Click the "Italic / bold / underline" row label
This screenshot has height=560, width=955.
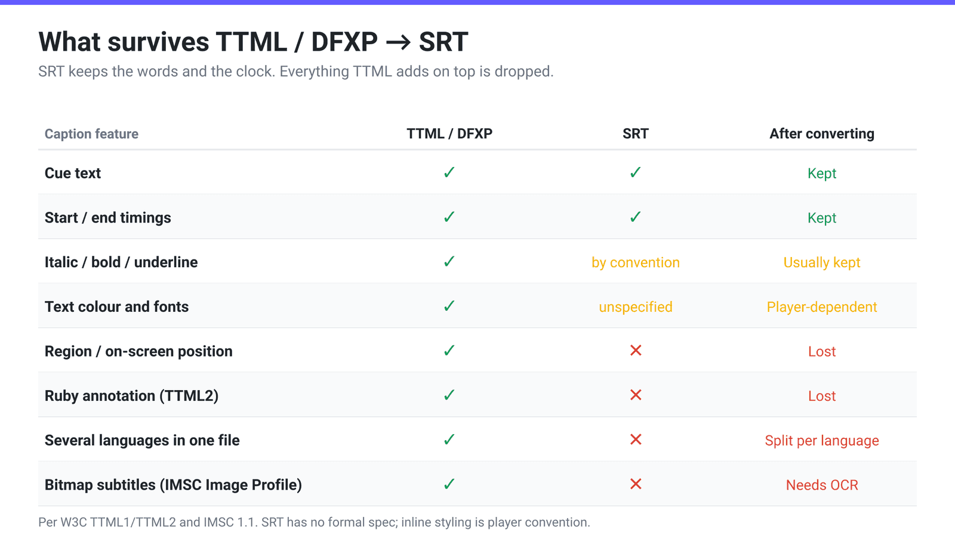[121, 262]
